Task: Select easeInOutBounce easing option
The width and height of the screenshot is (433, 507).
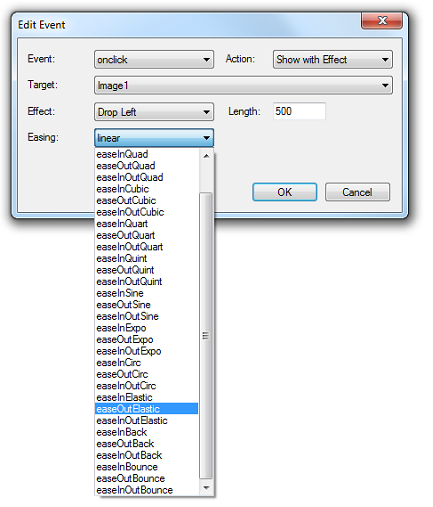Action: click(146, 490)
